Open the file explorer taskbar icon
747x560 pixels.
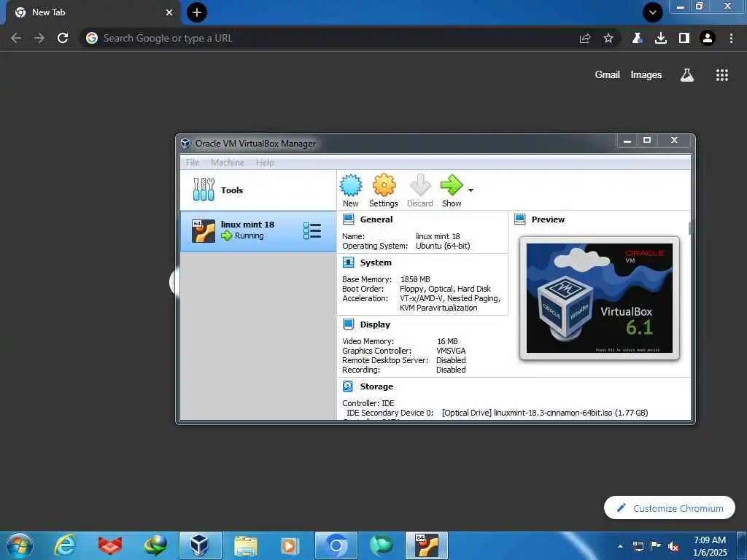pos(245,545)
